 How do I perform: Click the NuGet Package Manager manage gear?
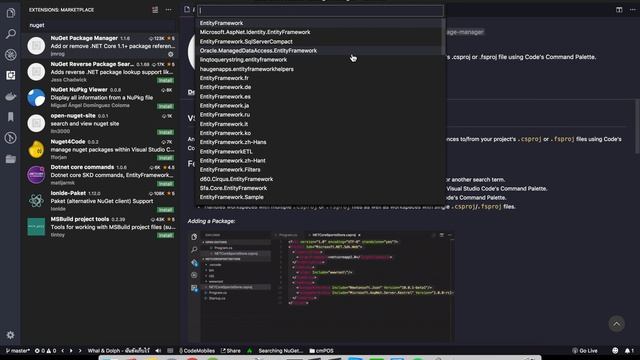point(171,54)
